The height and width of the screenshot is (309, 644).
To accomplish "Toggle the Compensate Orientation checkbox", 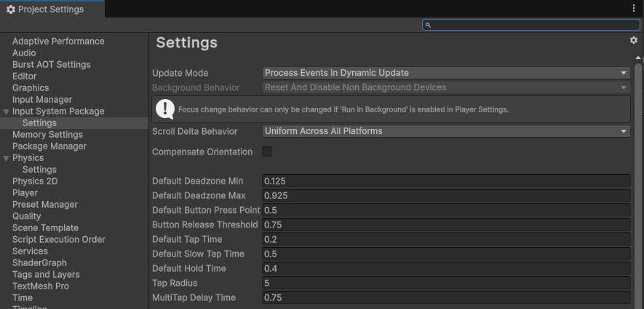I will coord(267,152).
